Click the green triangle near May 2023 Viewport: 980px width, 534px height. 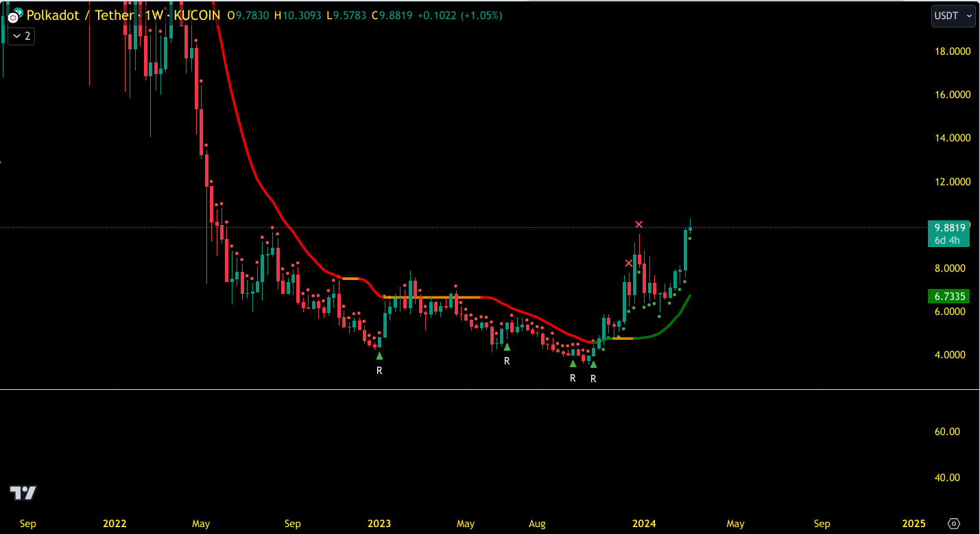507,347
